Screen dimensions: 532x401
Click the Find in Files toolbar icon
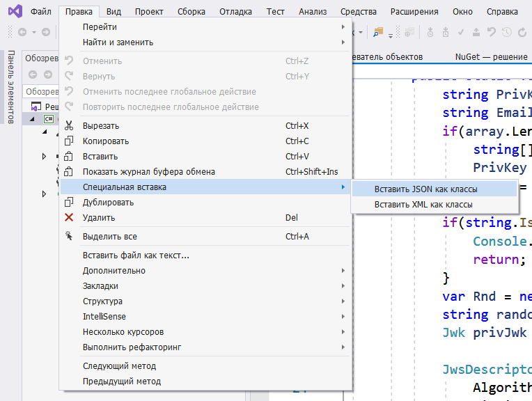[x=377, y=32]
